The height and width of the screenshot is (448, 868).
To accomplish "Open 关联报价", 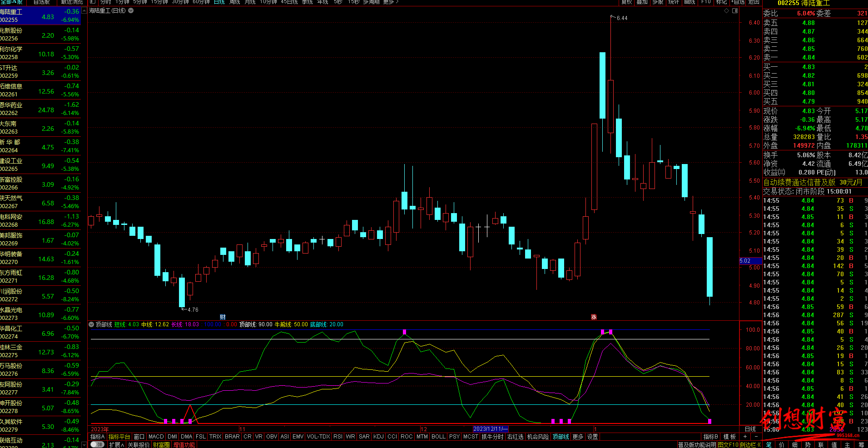I will point(139,445).
